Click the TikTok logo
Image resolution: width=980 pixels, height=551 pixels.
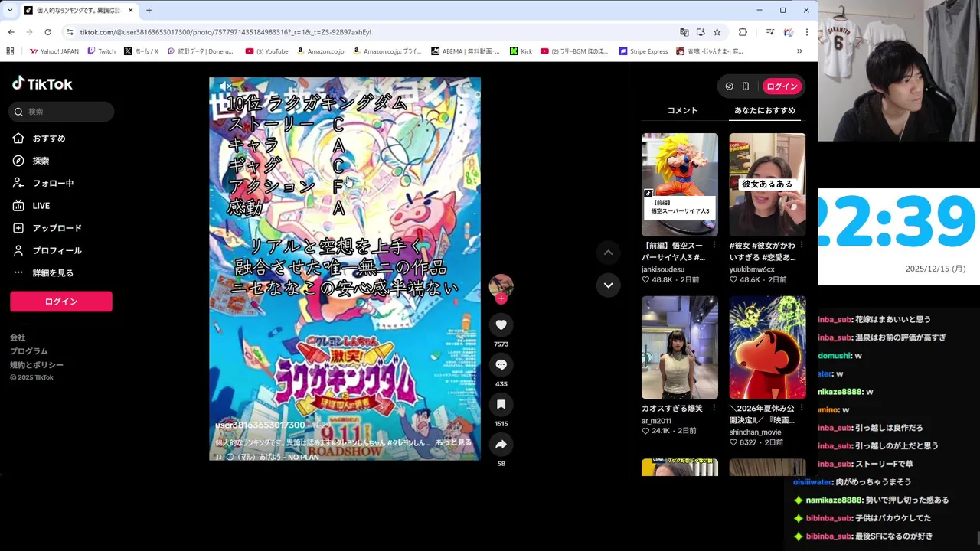coord(42,83)
